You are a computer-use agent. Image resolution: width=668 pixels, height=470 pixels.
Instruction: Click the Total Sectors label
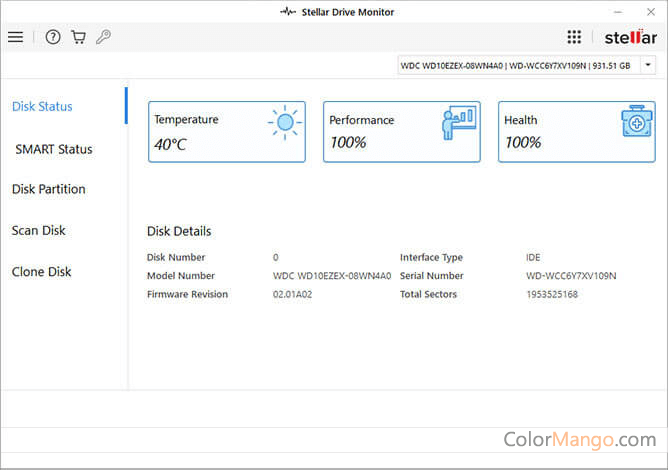tap(428, 294)
